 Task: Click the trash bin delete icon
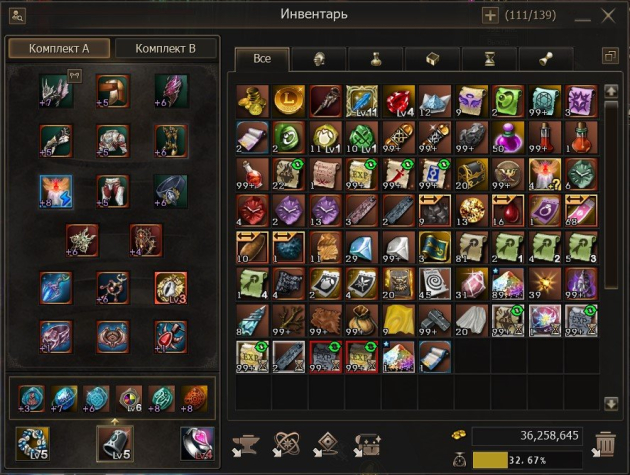603,444
